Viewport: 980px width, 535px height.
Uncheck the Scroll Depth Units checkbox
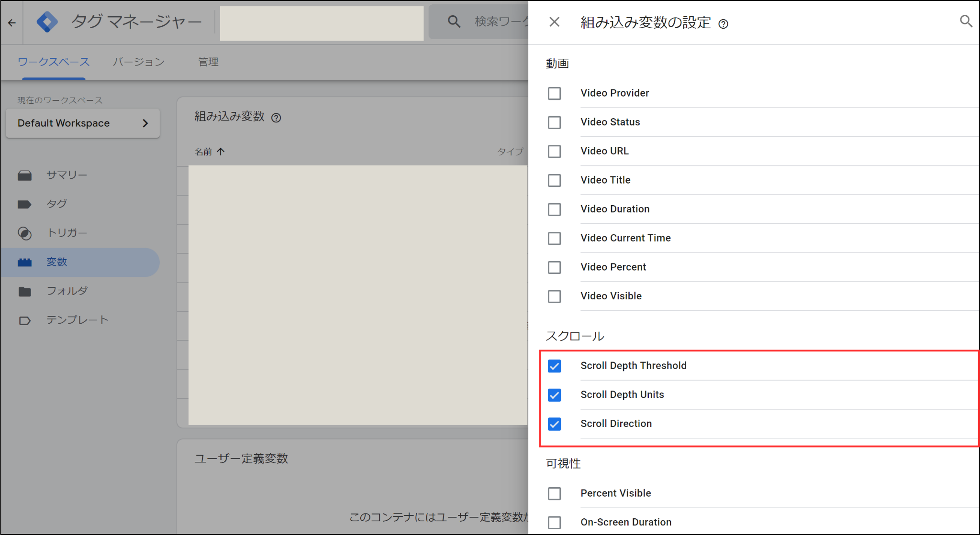pyautogui.click(x=554, y=395)
